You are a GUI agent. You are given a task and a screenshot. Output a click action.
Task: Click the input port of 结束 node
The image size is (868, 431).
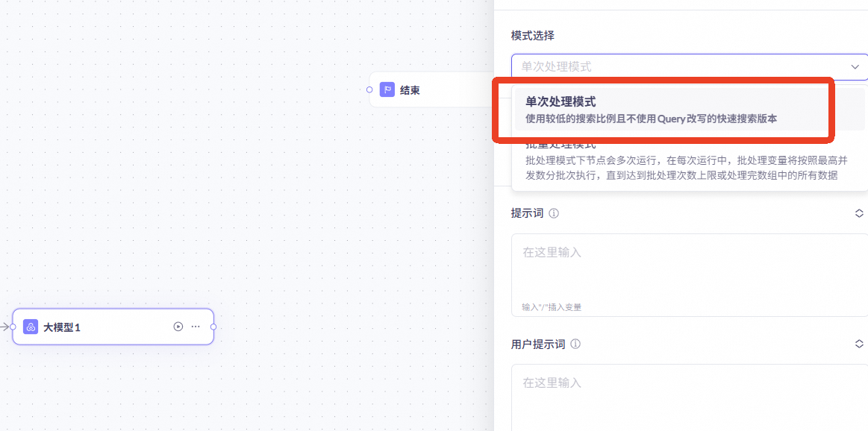pyautogui.click(x=369, y=89)
